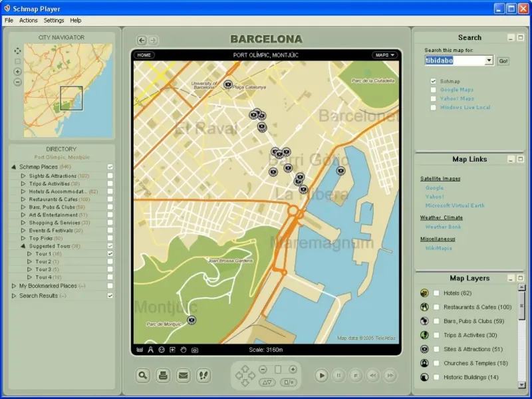Viewport: 532px width, 399px height.
Task: Click the ruler scale icon on map toolbar
Action: (x=140, y=350)
